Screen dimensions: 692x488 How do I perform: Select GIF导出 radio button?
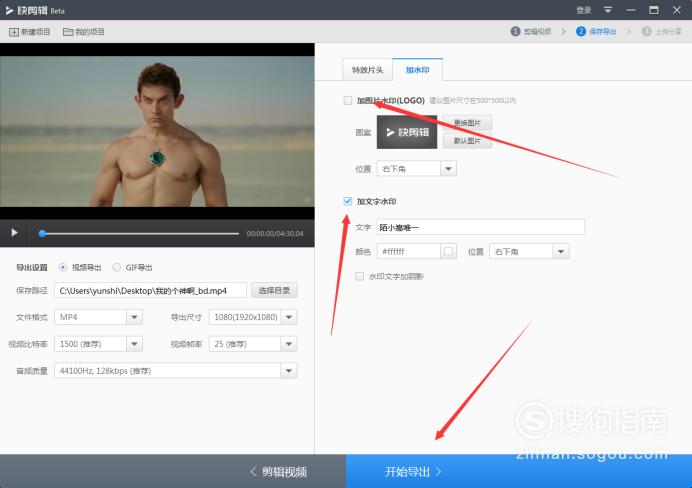(x=117, y=267)
